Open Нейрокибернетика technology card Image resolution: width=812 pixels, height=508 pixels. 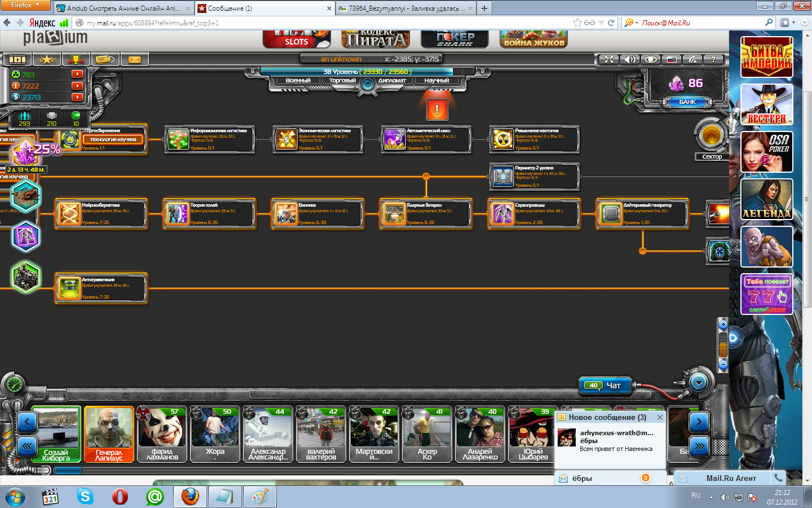tap(101, 214)
